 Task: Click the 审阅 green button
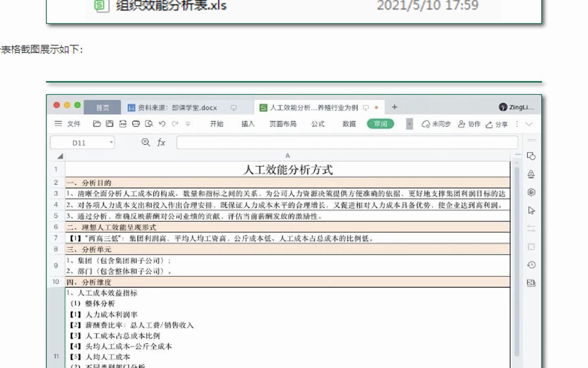pyautogui.click(x=380, y=124)
